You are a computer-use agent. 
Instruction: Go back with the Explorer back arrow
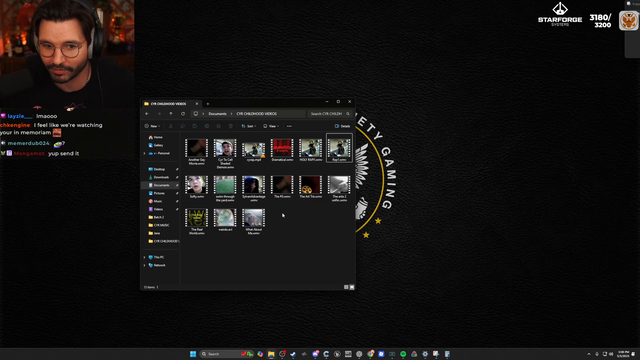tap(147, 114)
